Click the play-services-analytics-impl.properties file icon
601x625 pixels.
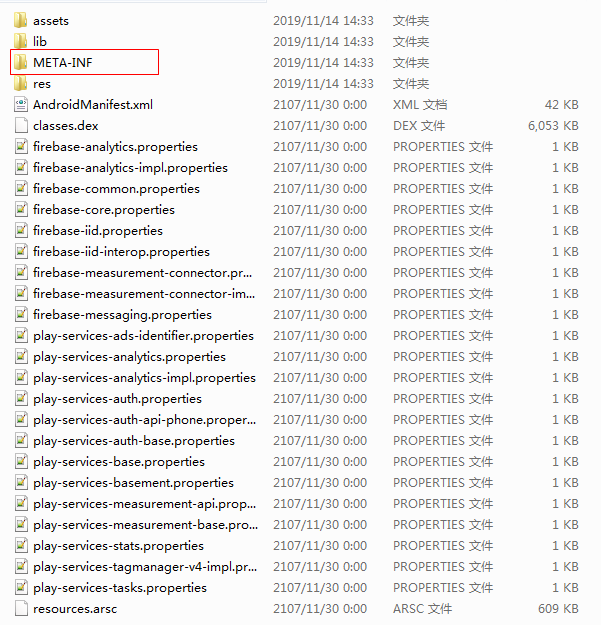tap(21, 377)
